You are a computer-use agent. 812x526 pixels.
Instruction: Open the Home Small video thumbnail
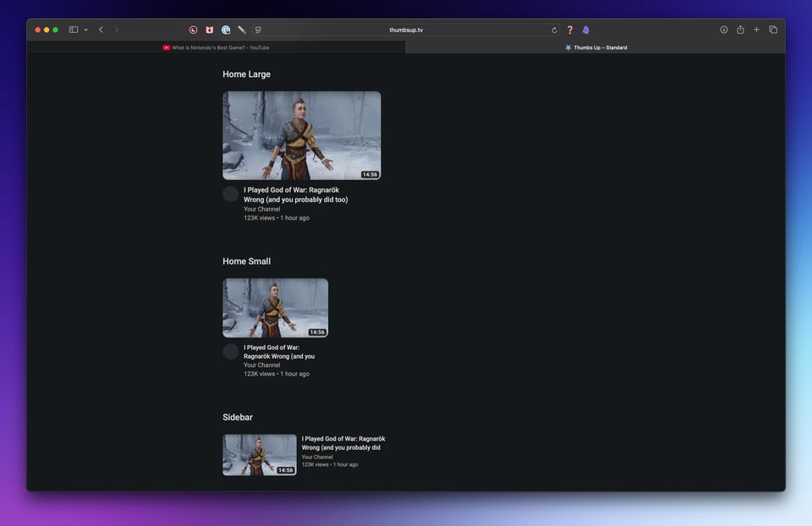pyautogui.click(x=275, y=308)
